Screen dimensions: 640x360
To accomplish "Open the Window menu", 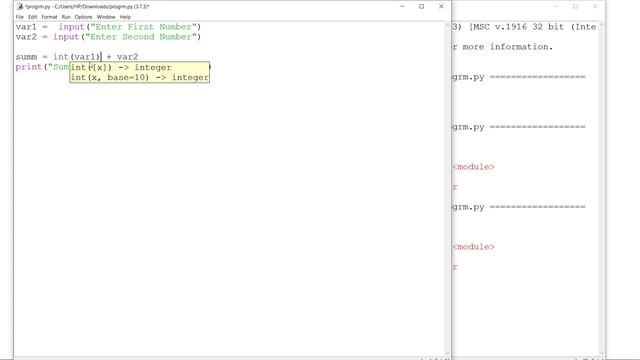I will tap(106, 17).
